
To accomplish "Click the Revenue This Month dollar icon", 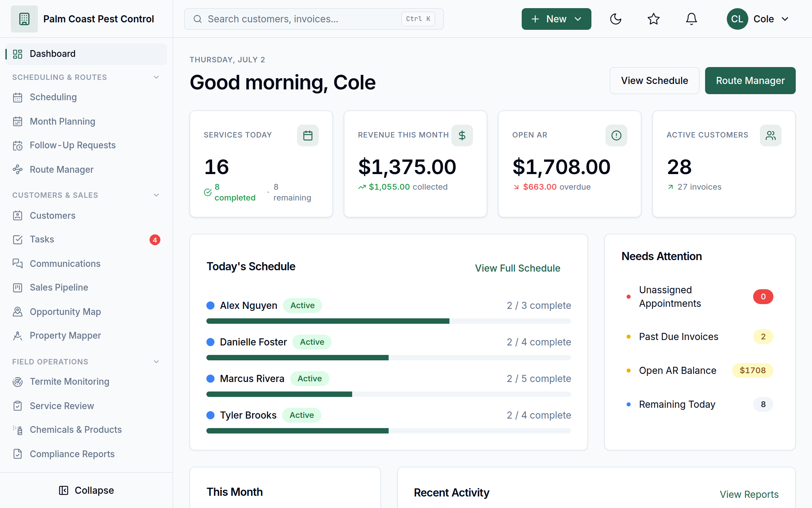I will 462,135.
